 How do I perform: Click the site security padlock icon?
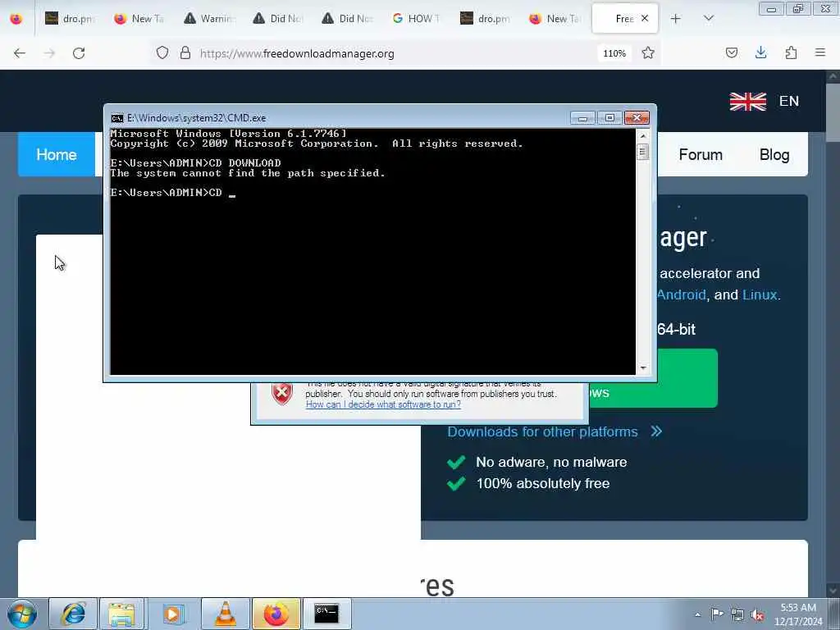pos(185,53)
